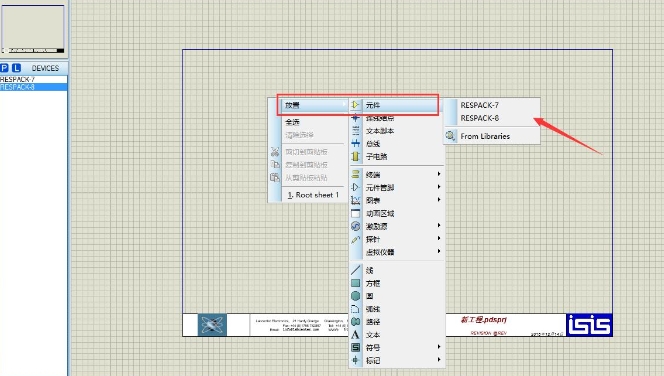The height and width of the screenshot is (376, 664).
Task: Pick the active popup (动画区域) window icon
Action: coord(355,213)
